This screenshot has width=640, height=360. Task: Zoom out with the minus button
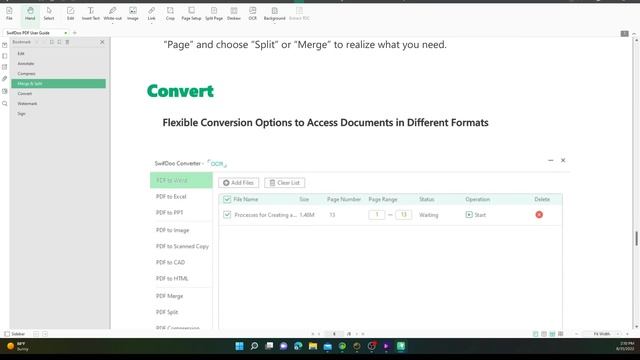(x=576, y=334)
